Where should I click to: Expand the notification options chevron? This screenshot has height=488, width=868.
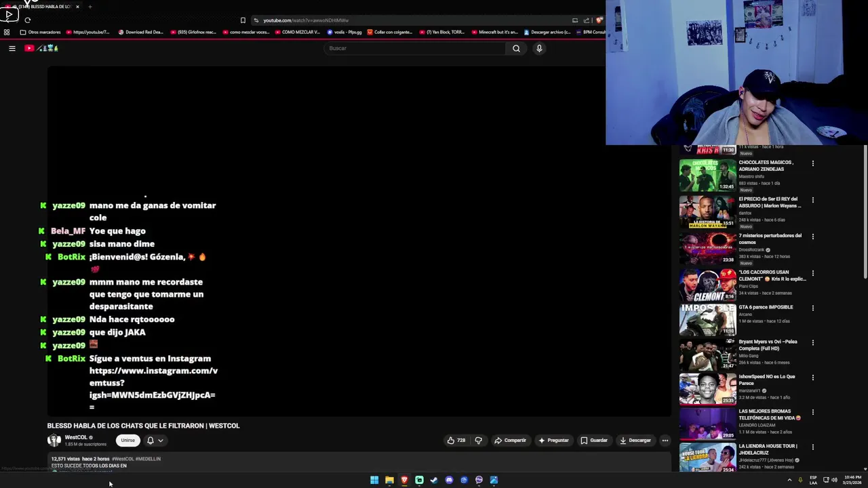[161, 441]
